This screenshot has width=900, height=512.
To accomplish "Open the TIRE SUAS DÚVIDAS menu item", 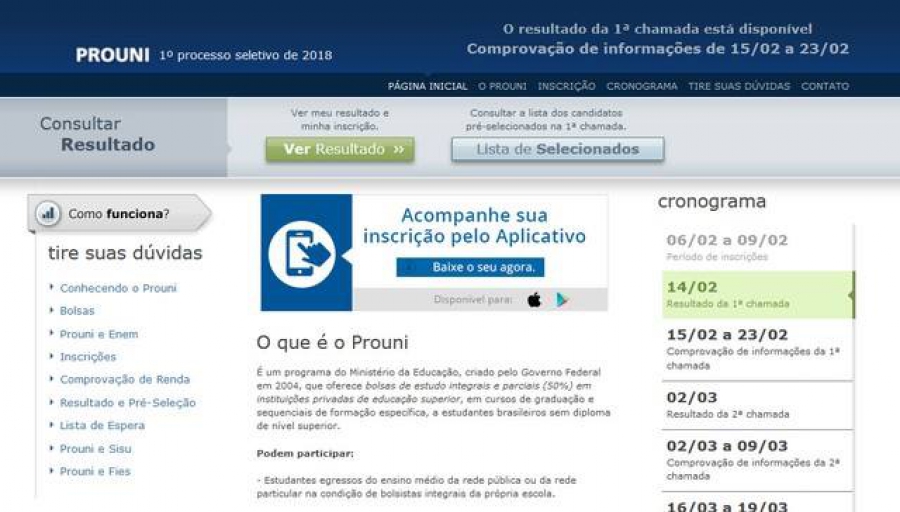I will coord(739,86).
